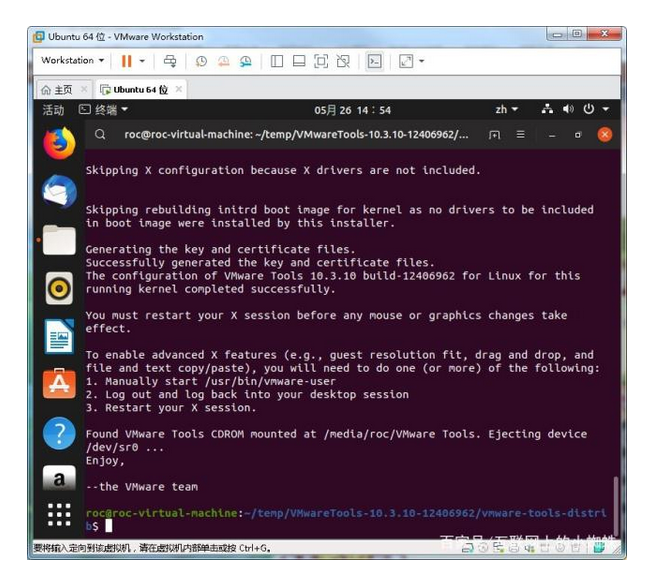Image resolution: width=662 pixels, height=582 pixels.
Task: Show all applications grid
Action: coord(59,514)
